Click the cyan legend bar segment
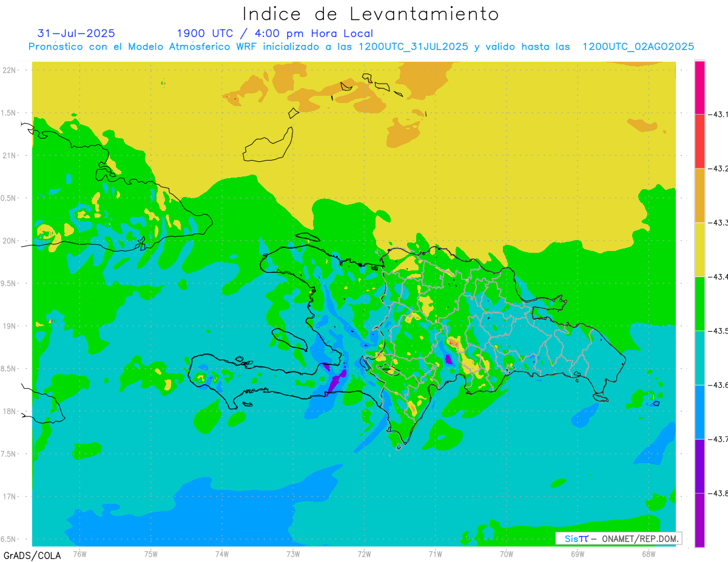 coord(699,358)
